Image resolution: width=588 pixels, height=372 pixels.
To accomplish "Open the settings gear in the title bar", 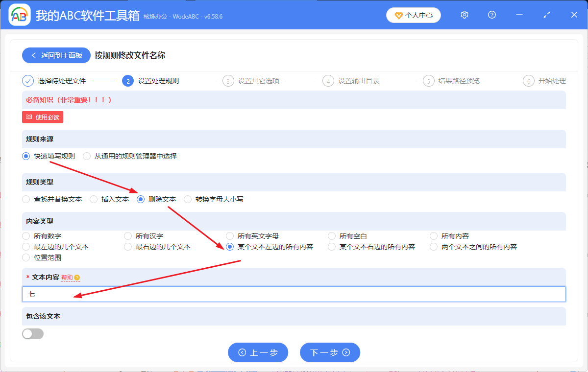I will coord(464,15).
